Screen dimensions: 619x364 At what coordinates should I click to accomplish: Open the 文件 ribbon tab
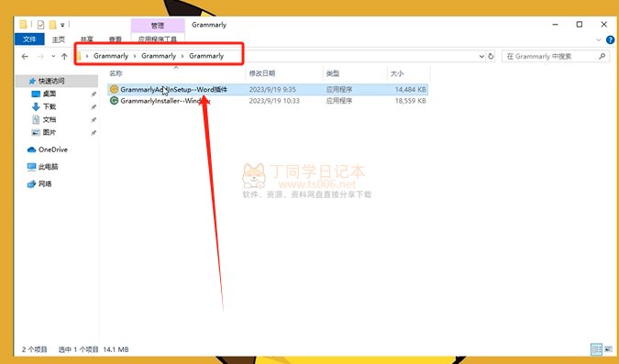coord(29,39)
